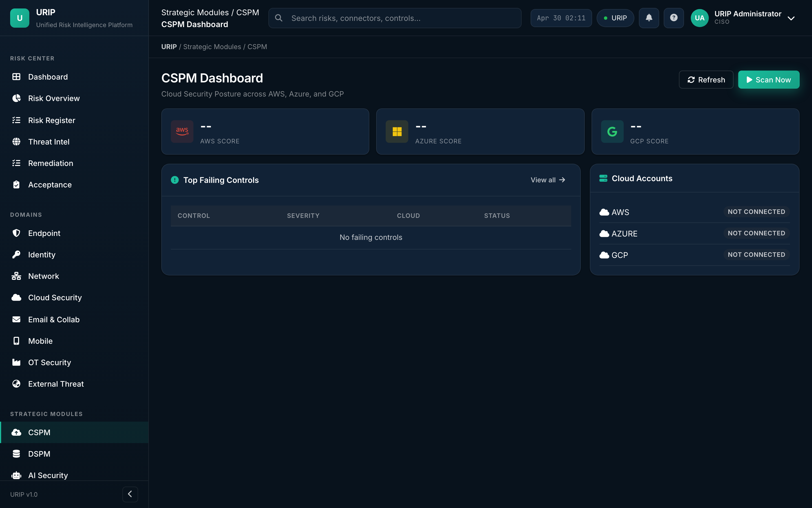Open the Remediation section
Image resolution: width=812 pixels, height=508 pixels.
click(x=74, y=163)
